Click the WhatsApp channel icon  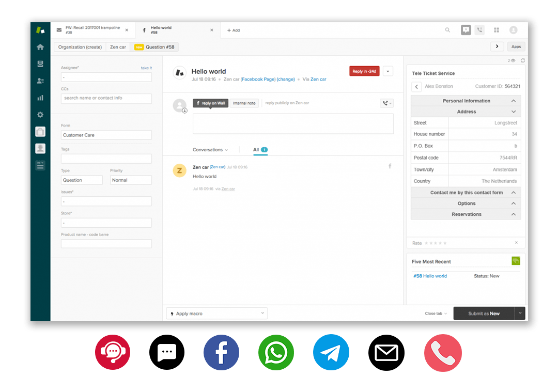[x=276, y=352]
